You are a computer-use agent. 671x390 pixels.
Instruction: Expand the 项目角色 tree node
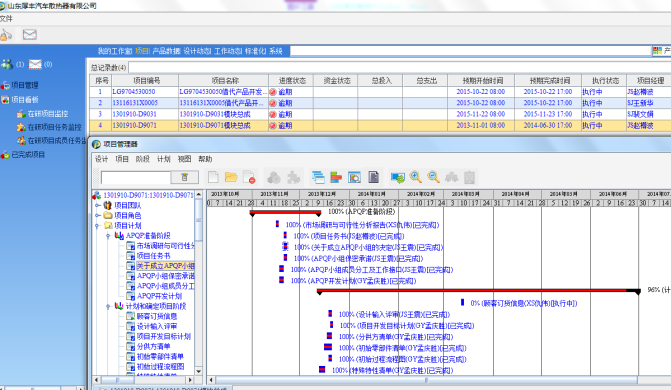click(x=98, y=215)
